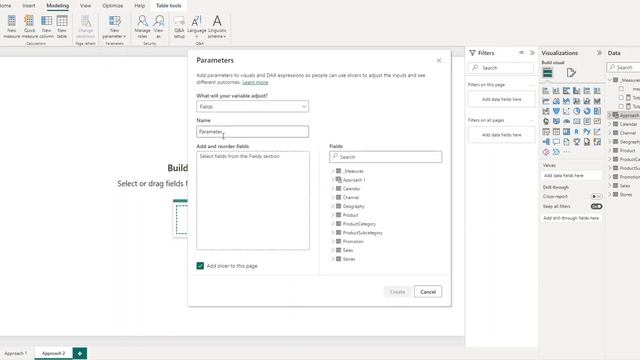Image resolution: width=640 pixels, height=360 pixels.
Task: Choose the R script visual
Action: pos(576,131)
